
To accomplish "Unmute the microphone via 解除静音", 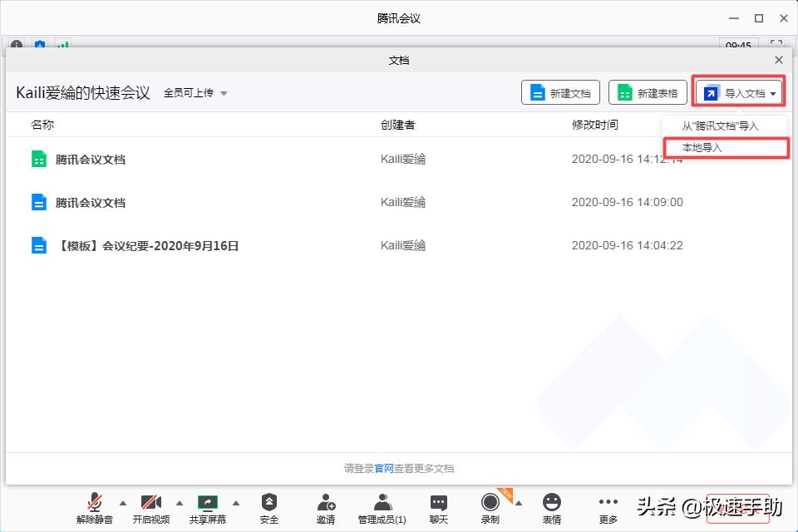I will pyautogui.click(x=95, y=508).
